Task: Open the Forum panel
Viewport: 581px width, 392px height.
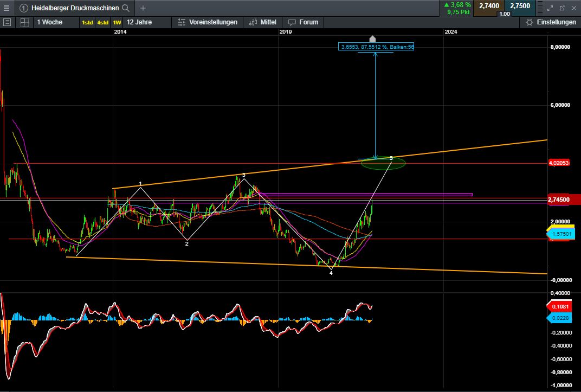Action: click(x=304, y=22)
